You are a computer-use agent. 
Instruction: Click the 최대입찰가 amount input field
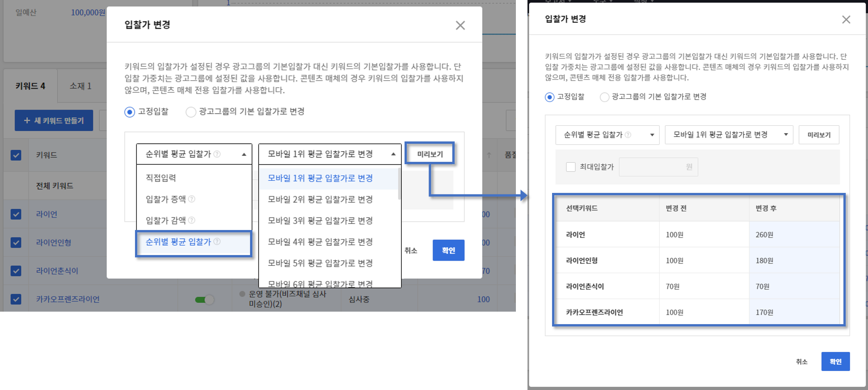click(x=658, y=167)
